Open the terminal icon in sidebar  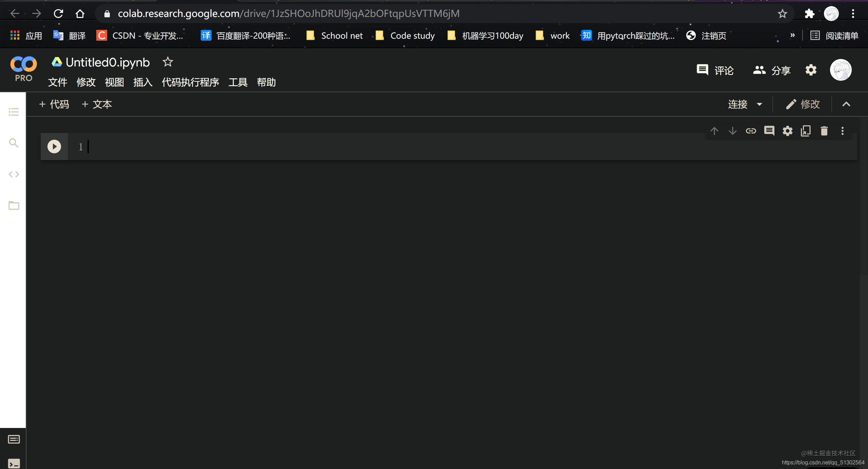14,464
